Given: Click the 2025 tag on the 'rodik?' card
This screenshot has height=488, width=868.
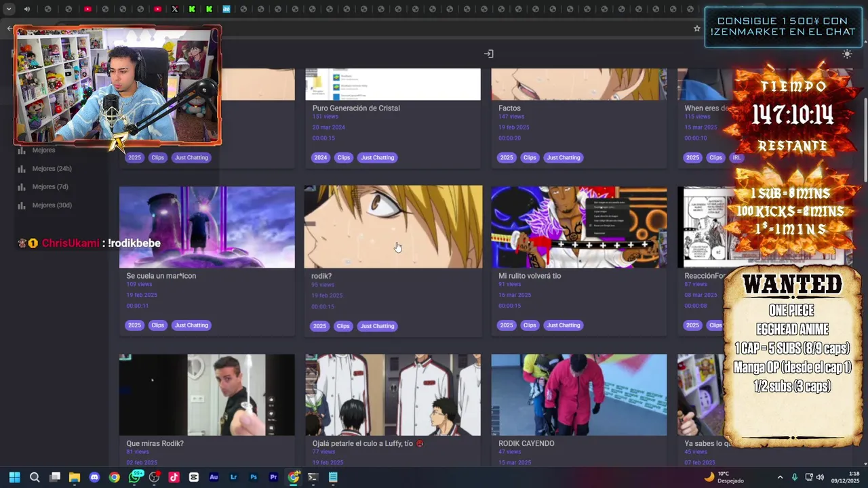Looking at the screenshot, I should pyautogui.click(x=319, y=326).
